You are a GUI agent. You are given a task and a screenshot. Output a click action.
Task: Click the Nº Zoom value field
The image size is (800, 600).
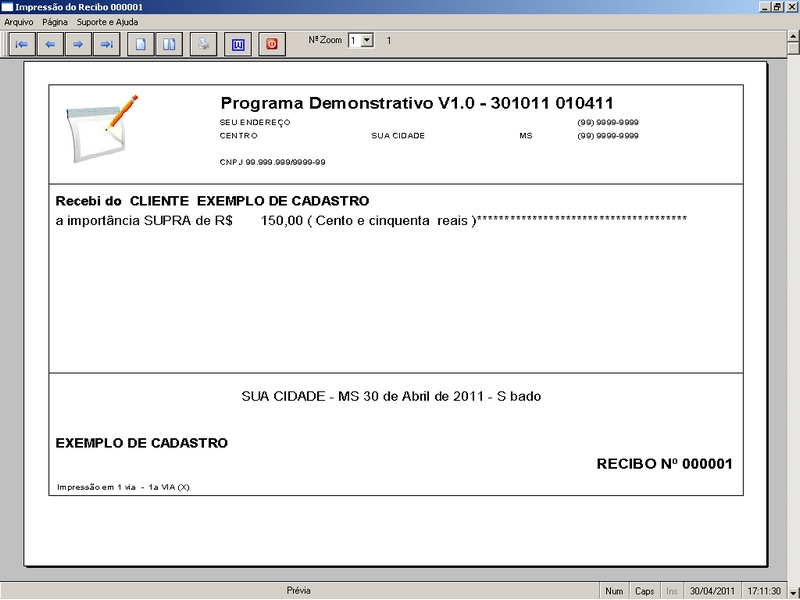click(x=355, y=40)
